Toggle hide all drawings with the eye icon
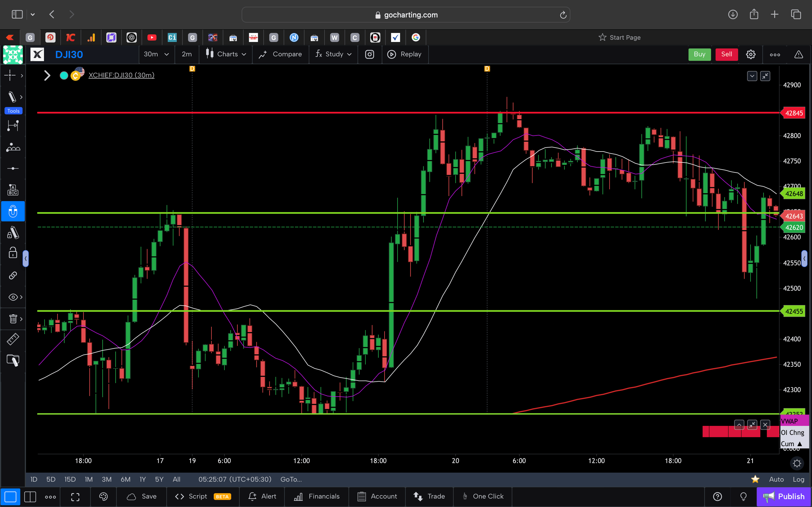Screen dimensions: 812x507 (x=12, y=297)
